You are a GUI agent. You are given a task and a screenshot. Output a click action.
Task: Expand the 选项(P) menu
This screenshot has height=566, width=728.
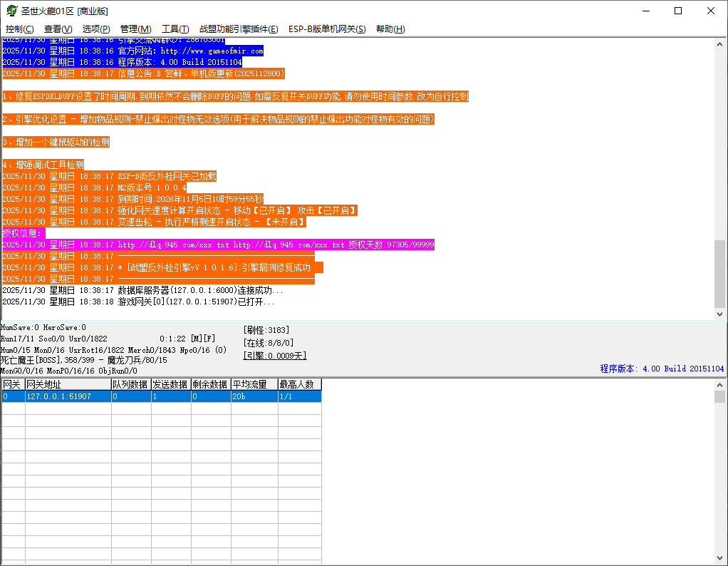click(x=96, y=29)
